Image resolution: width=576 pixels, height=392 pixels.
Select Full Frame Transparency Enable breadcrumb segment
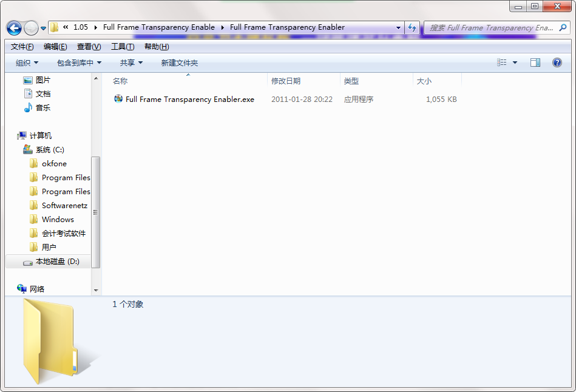click(x=158, y=27)
